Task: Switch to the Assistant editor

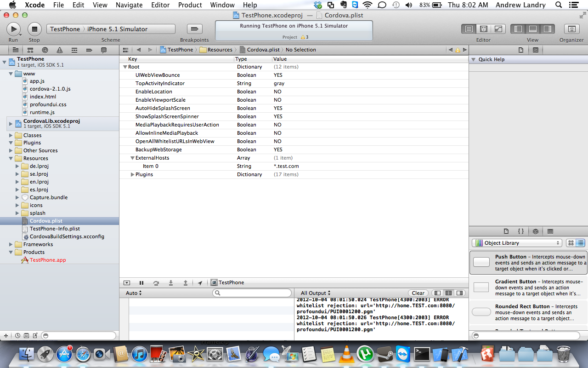Action: [x=484, y=29]
